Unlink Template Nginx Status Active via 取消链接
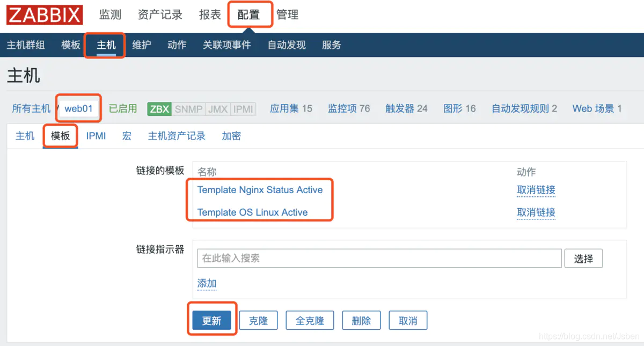The width and height of the screenshot is (644, 346). click(x=536, y=190)
